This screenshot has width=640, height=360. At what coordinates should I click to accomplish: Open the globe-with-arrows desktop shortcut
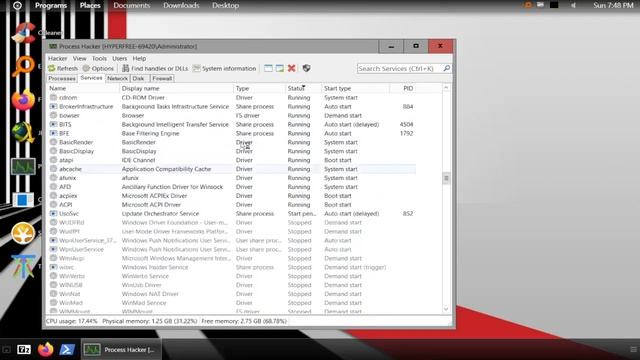coord(23,133)
